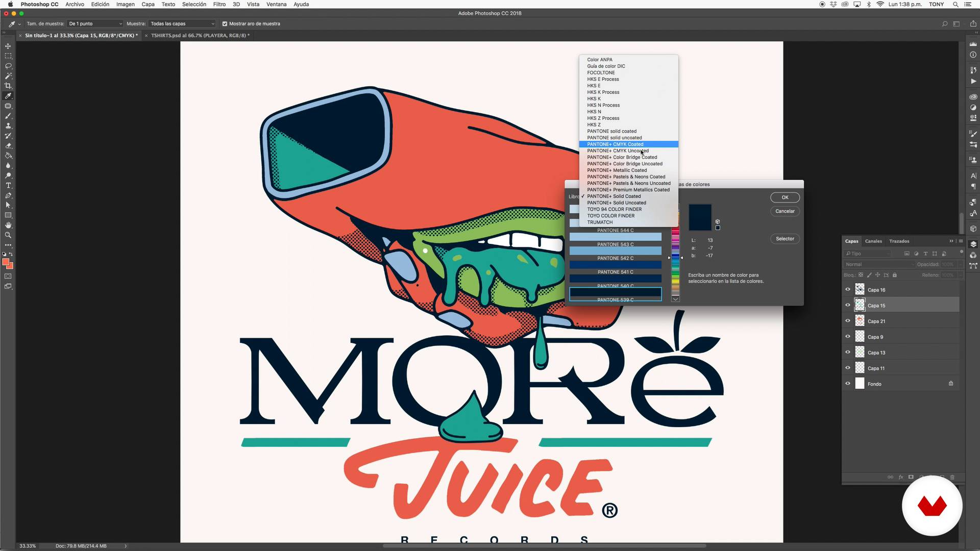The image size is (980, 551).
Task: Open the Ventana menu
Action: (x=276, y=4)
